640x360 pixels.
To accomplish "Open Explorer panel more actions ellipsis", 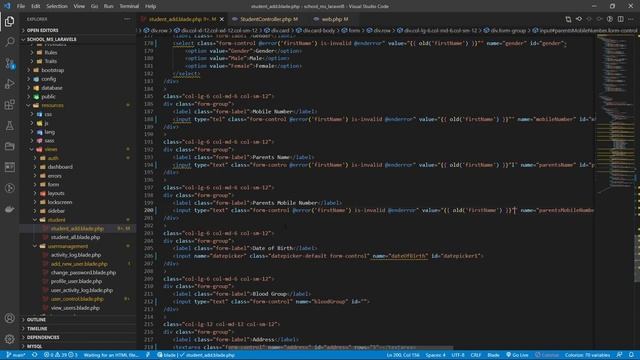I will tap(127, 19).
